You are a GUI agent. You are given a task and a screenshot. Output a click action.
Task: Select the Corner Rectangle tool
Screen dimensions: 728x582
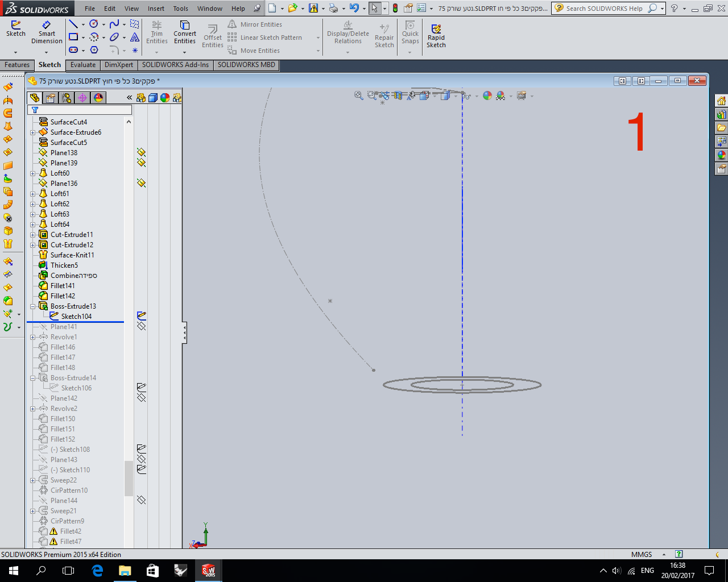tap(73, 37)
